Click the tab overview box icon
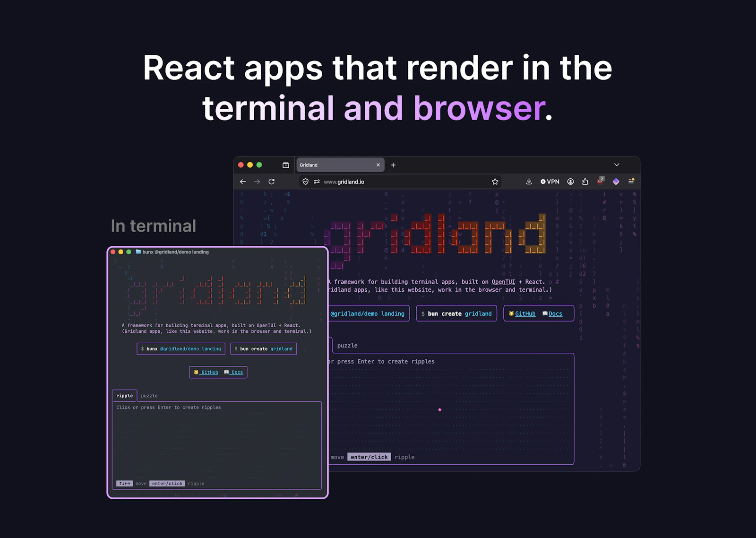Viewport: 756px width, 538px height. click(x=285, y=165)
